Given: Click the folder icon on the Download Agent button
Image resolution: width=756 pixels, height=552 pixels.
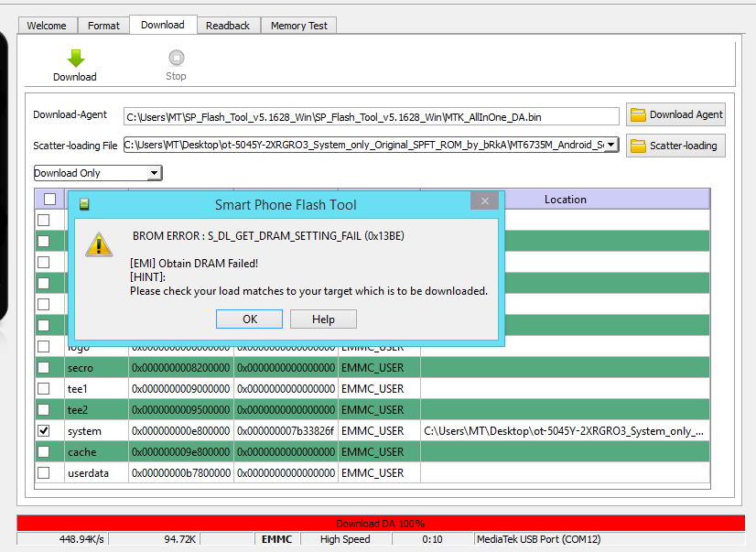Looking at the screenshot, I should pyautogui.click(x=638, y=114).
